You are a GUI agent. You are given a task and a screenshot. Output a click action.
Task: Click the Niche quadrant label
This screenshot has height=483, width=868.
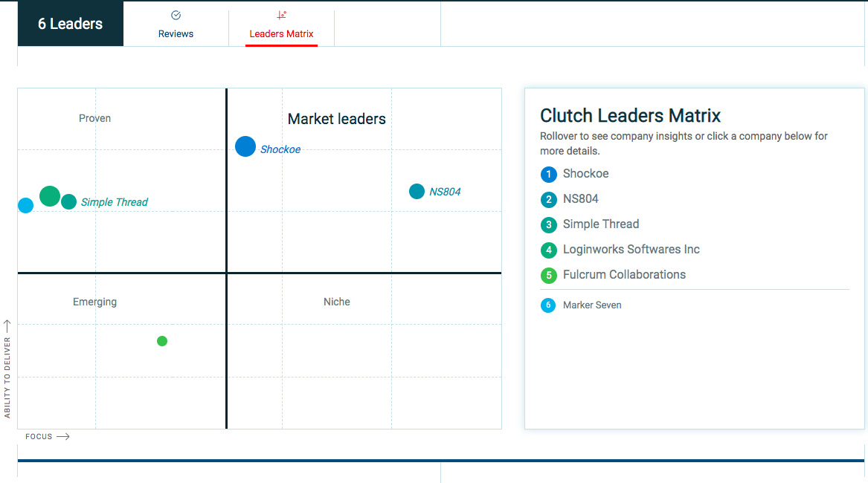(337, 302)
